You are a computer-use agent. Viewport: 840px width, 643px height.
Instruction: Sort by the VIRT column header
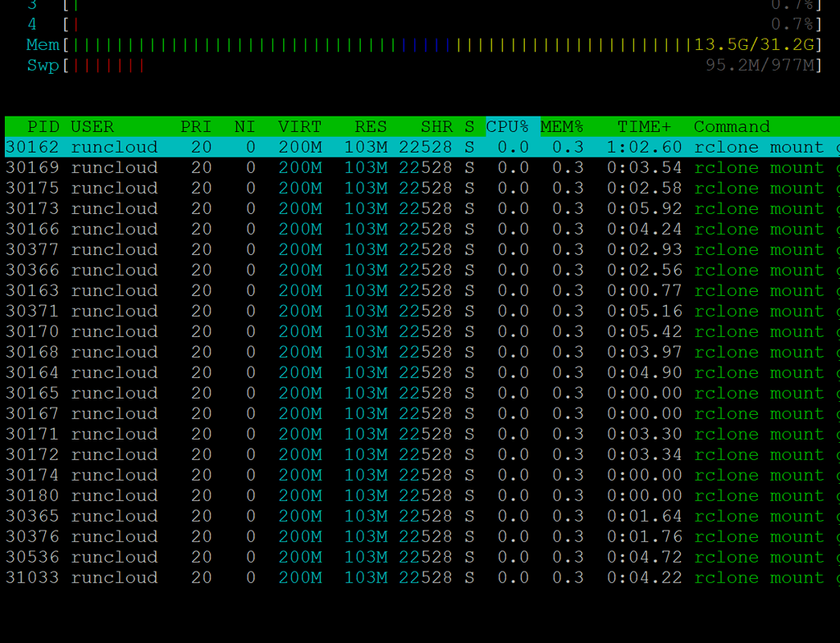pyautogui.click(x=299, y=127)
